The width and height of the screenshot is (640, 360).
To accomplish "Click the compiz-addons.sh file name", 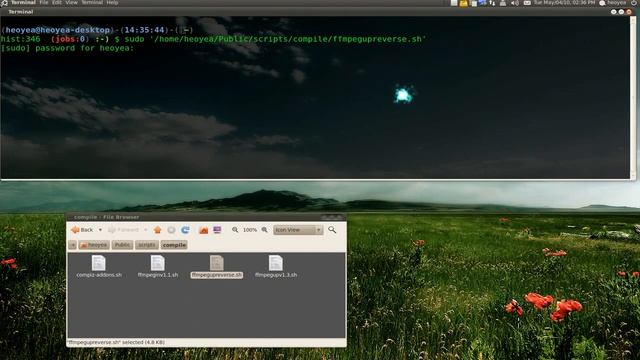I will [x=99, y=275].
